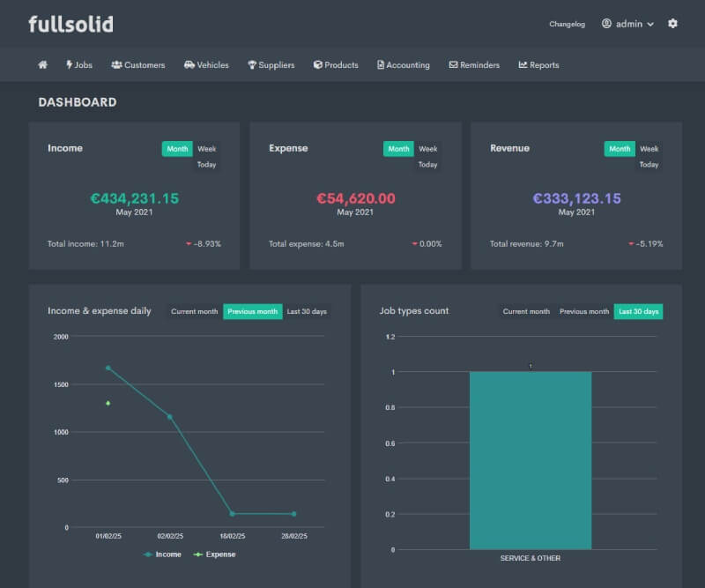Open Vehicles via the car icon

pos(189,64)
